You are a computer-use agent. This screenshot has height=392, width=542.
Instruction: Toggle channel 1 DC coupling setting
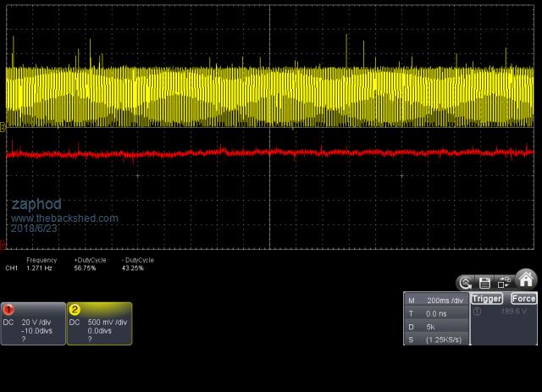pyautogui.click(x=8, y=323)
